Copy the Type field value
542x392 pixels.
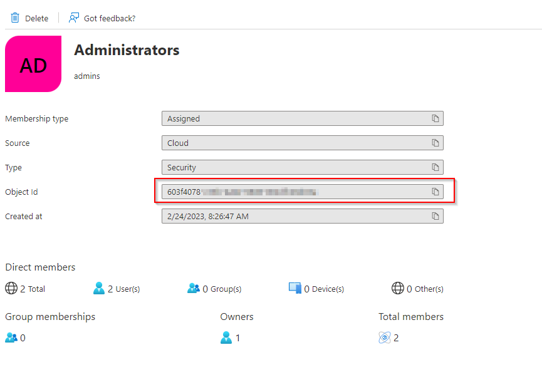coord(435,167)
